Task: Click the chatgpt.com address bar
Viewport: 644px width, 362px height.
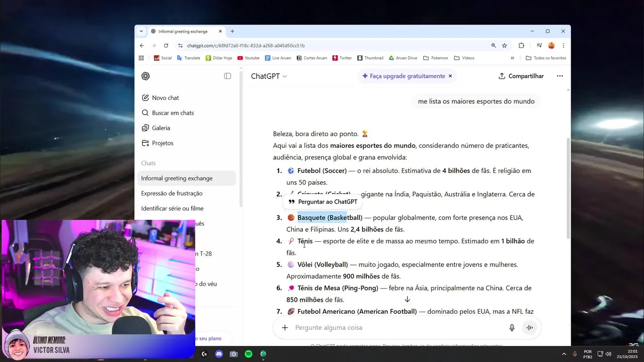Action: coord(332,45)
